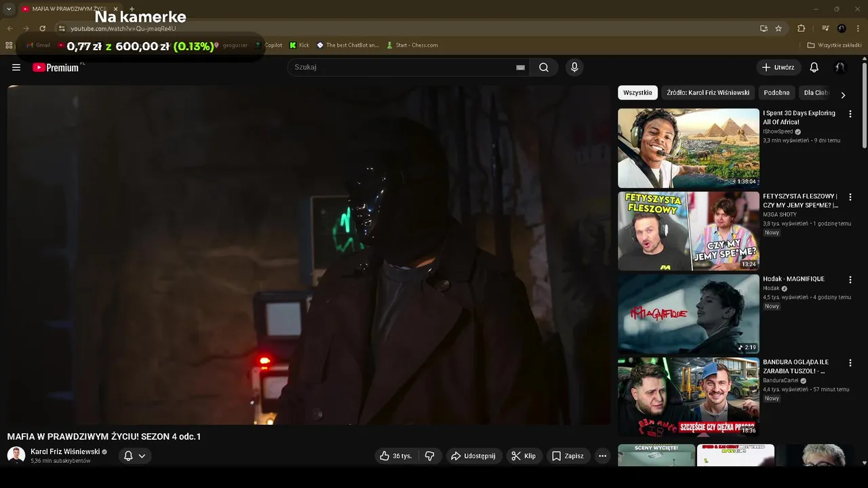Open the tab search dropdown arrow
The width and height of the screenshot is (868, 488).
click(9, 9)
